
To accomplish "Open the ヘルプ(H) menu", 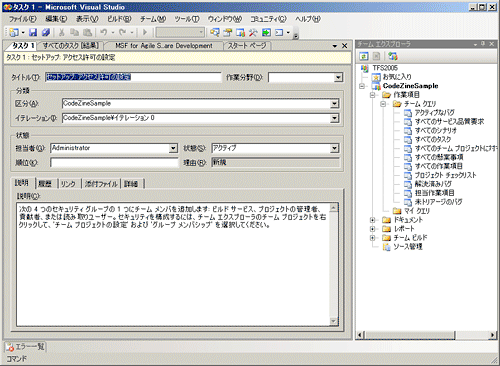I will tap(308, 19).
